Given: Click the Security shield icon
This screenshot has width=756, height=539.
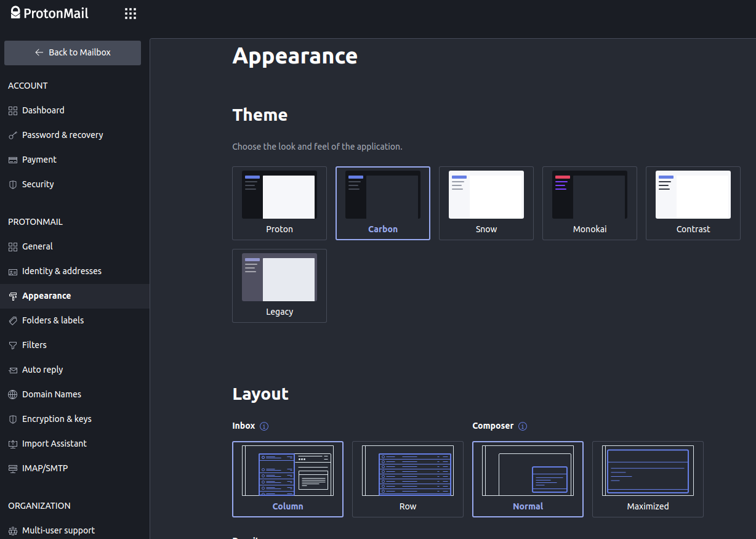Looking at the screenshot, I should click(x=12, y=184).
